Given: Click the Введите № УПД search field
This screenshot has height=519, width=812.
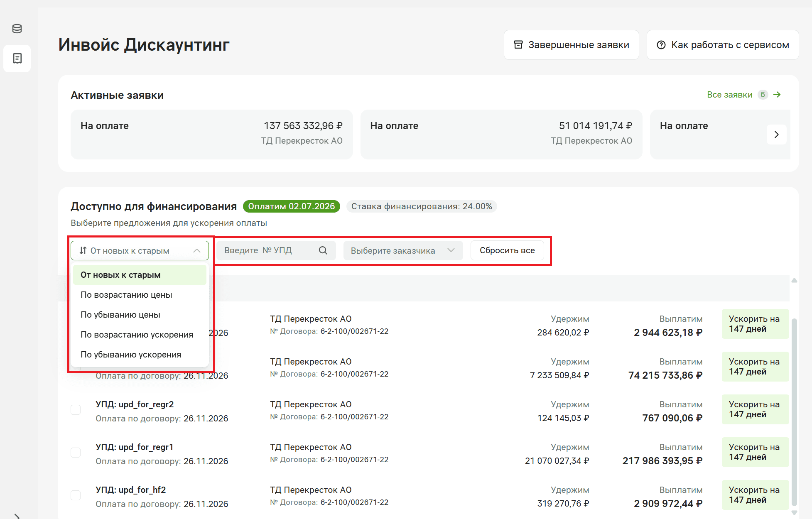Looking at the screenshot, I should coord(276,250).
